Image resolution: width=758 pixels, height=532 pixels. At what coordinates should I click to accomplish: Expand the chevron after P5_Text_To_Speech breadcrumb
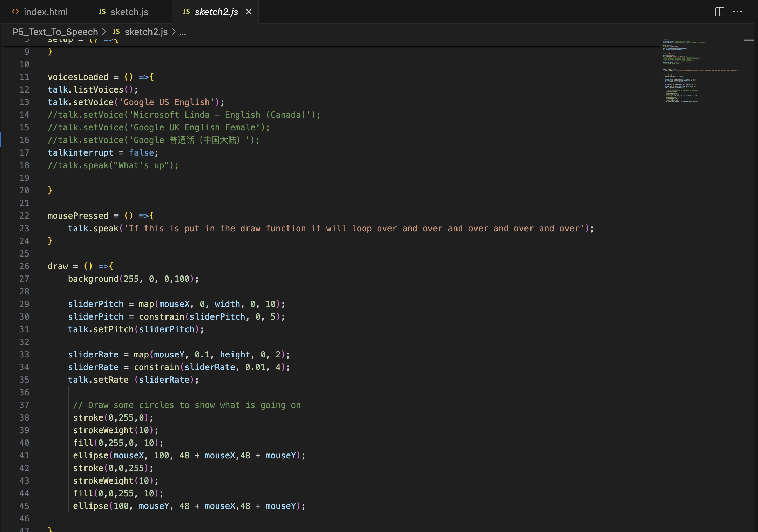(x=104, y=32)
